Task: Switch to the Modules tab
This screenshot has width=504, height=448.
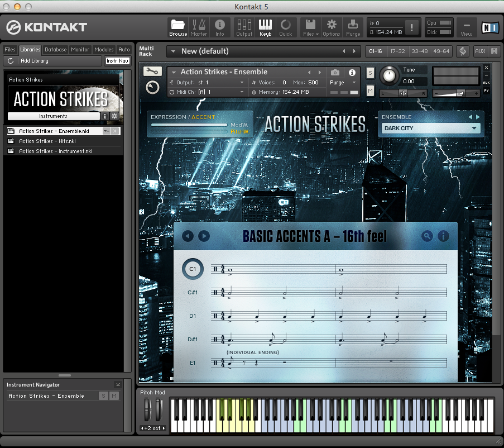Action: 104,50
